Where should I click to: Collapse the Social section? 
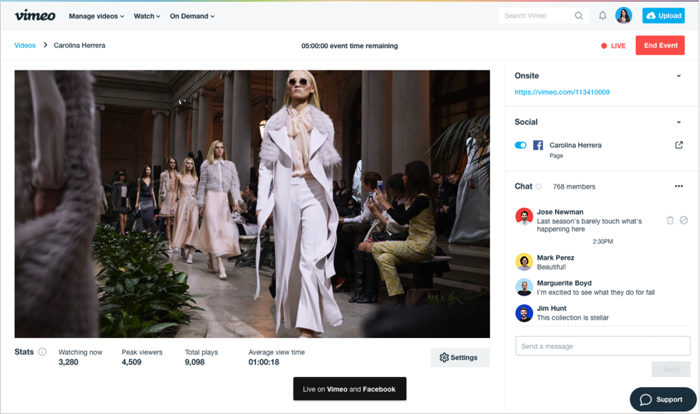[x=679, y=122]
